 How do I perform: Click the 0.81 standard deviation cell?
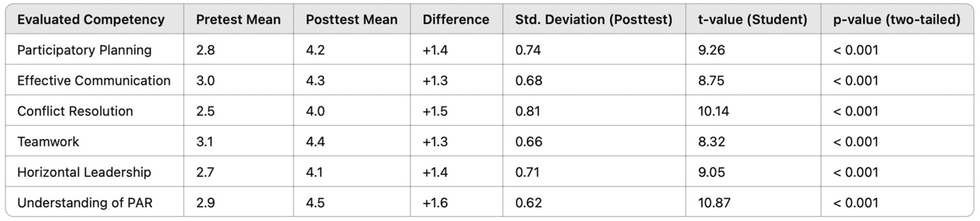tap(528, 111)
